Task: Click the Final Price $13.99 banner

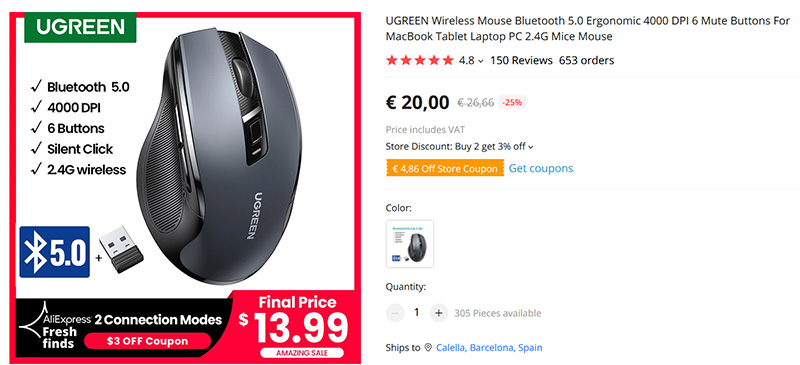Action: pyautogui.click(x=295, y=326)
